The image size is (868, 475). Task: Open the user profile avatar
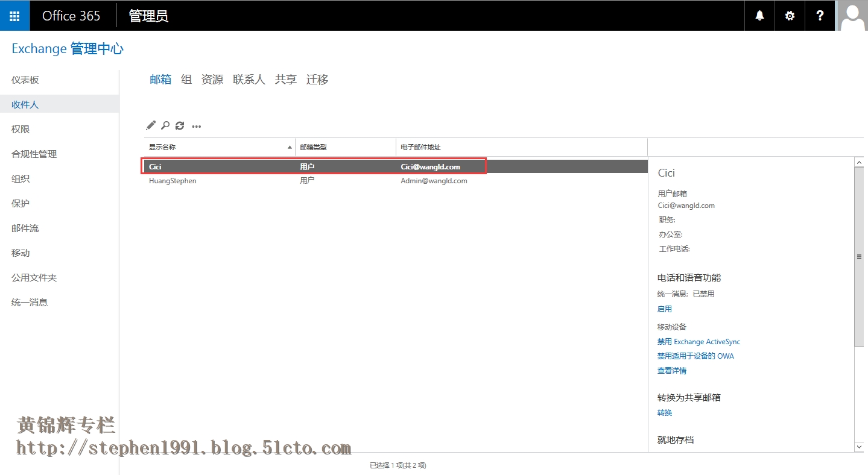pos(853,16)
